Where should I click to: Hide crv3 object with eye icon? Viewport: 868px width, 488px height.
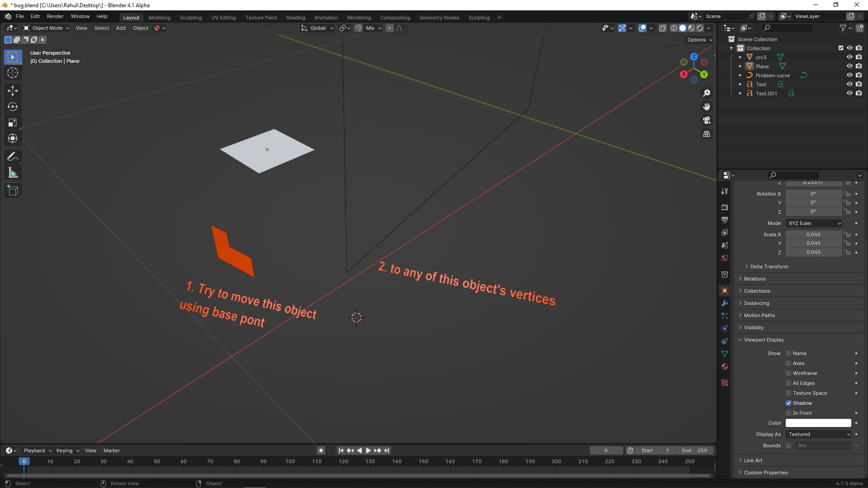point(849,57)
